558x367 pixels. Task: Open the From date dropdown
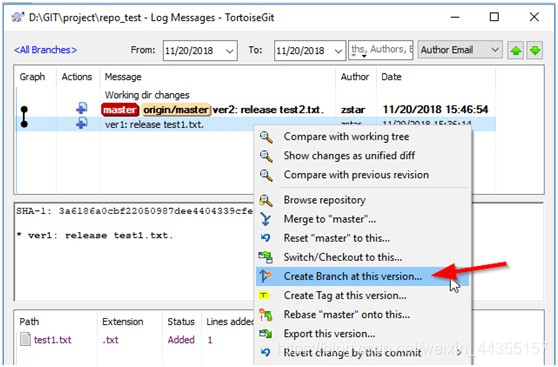coord(230,51)
